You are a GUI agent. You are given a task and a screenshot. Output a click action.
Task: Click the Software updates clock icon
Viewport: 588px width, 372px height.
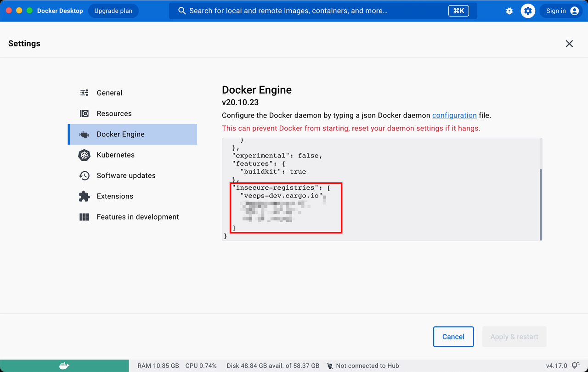coord(84,175)
